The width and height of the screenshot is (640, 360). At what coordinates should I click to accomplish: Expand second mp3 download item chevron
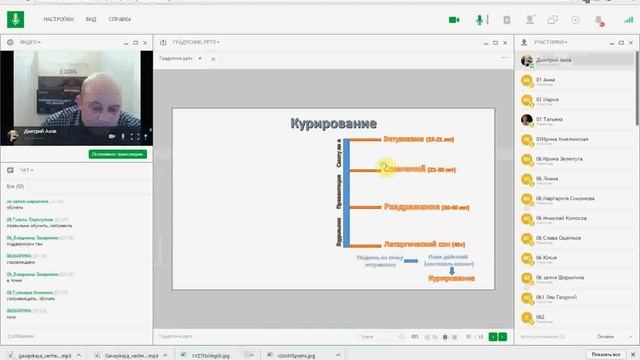click(x=165, y=356)
